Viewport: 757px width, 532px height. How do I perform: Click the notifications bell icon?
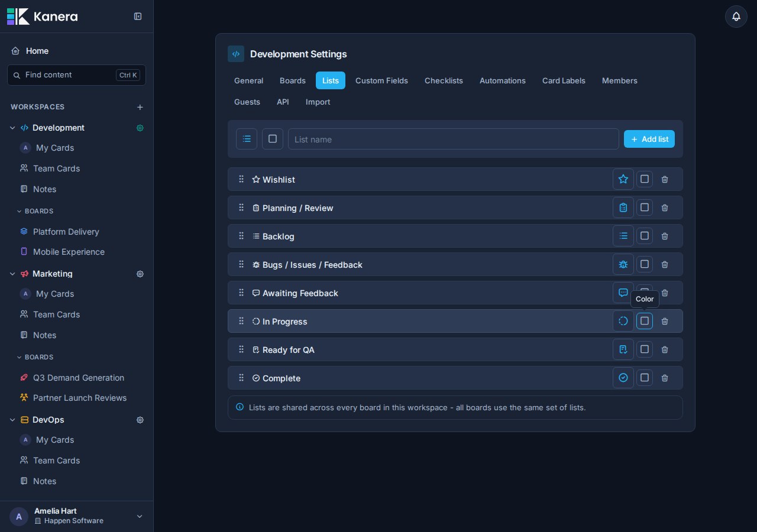coord(736,17)
